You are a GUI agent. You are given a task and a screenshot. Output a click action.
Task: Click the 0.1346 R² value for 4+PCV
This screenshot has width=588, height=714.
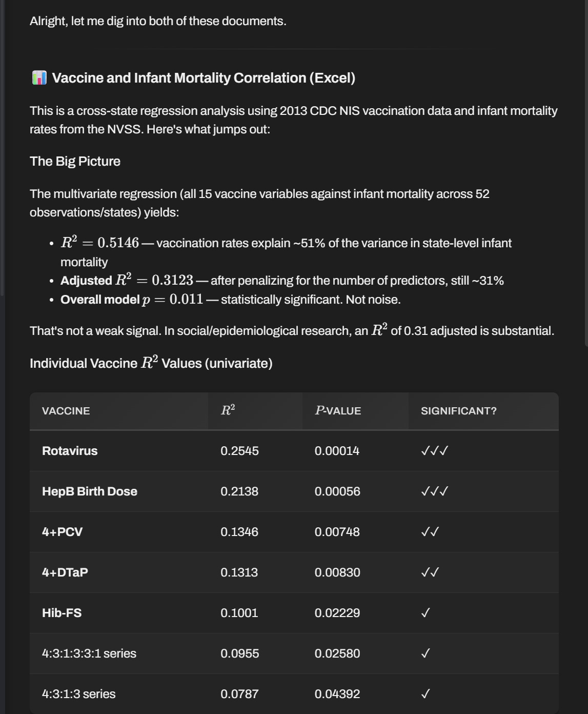239,532
